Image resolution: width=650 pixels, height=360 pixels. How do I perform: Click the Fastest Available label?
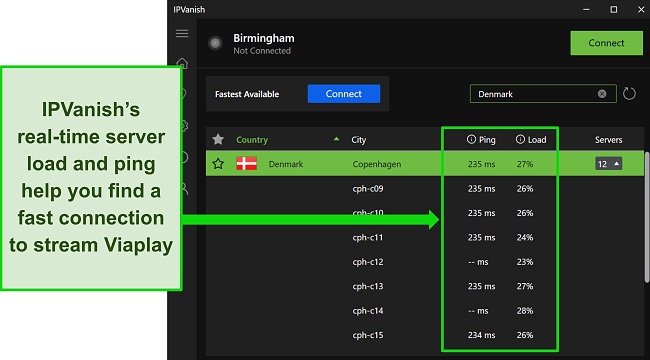tap(247, 94)
